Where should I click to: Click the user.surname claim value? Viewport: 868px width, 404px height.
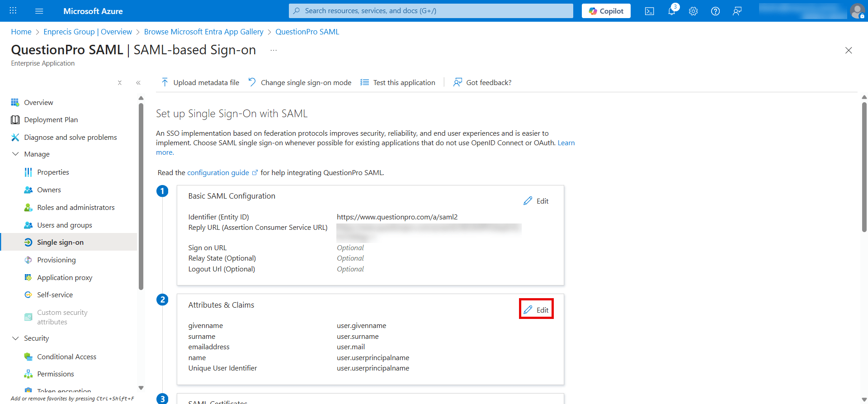coord(358,337)
